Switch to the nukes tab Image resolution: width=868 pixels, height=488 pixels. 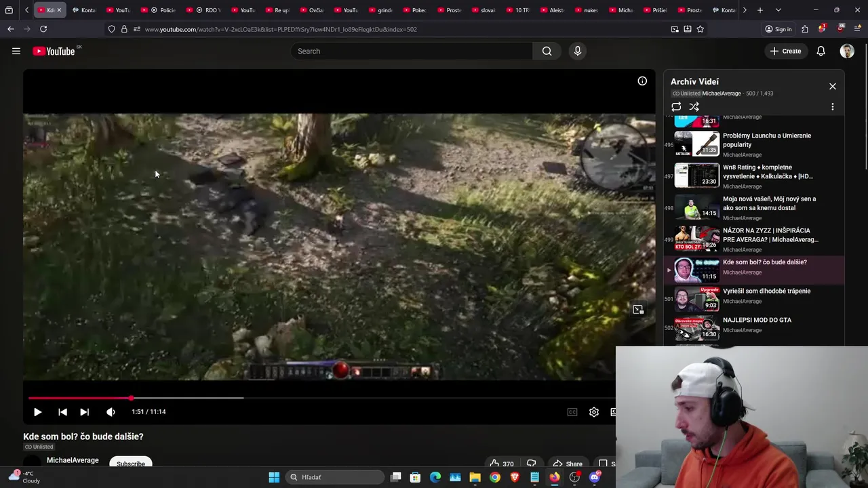pyautogui.click(x=586, y=10)
